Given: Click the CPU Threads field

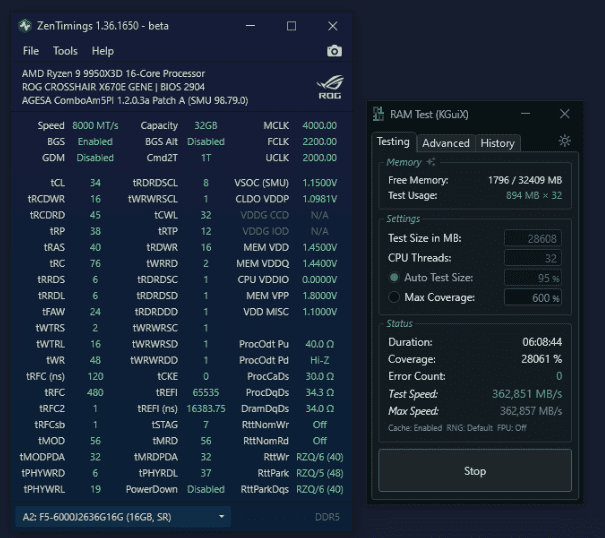Looking at the screenshot, I should [533, 258].
